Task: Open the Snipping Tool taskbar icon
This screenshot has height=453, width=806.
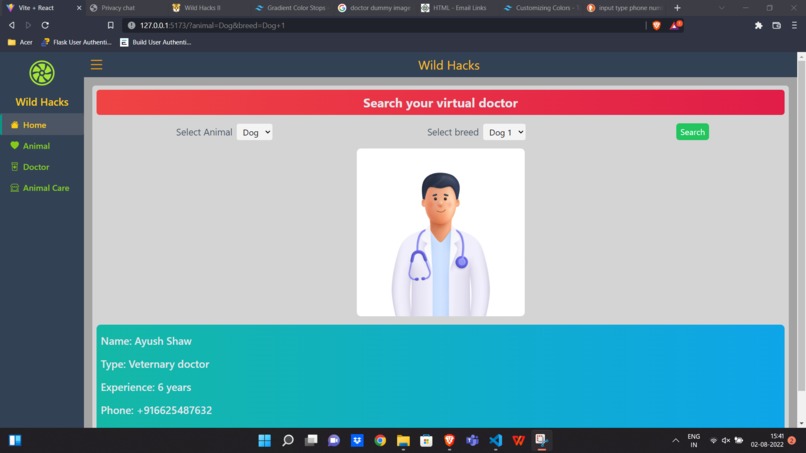Action: (541, 440)
